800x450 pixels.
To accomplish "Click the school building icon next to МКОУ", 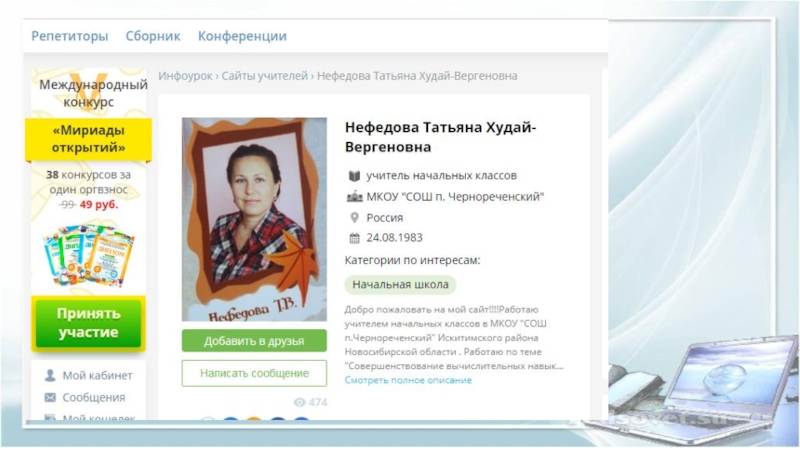I will tap(355, 197).
